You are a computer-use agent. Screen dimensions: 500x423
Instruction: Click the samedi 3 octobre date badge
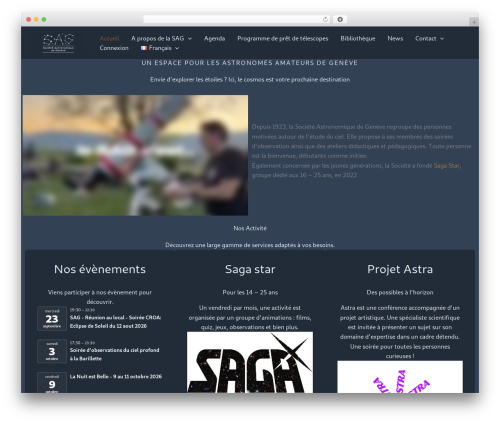click(x=52, y=351)
